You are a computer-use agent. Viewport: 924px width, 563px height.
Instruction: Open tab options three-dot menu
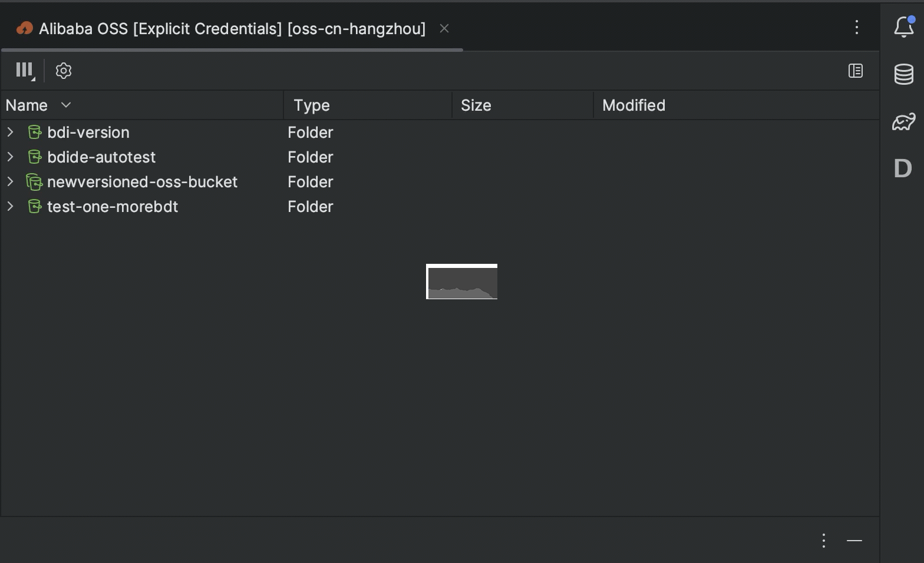tap(857, 27)
